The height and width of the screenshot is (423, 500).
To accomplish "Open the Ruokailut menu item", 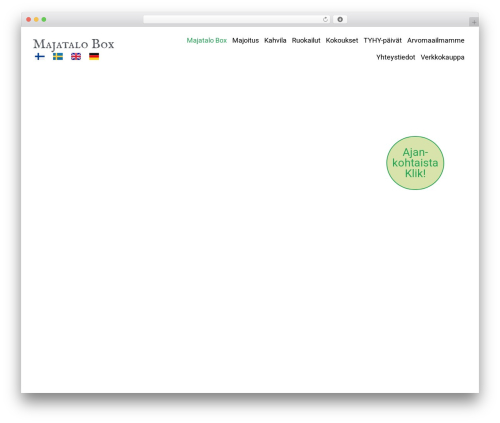I will point(306,40).
